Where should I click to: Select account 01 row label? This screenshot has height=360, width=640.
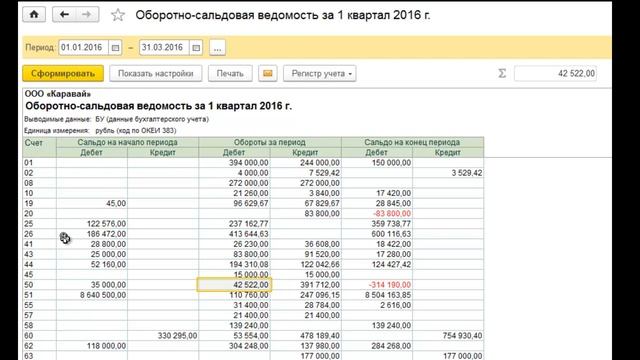pyautogui.click(x=40, y=162)
